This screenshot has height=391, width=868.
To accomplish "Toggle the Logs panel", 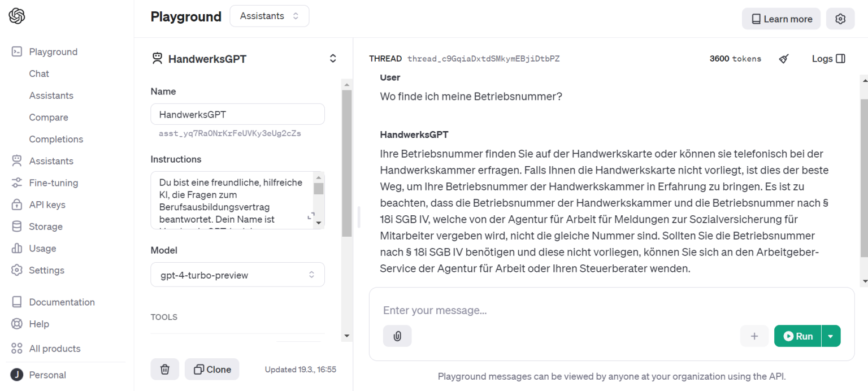I will click(828, 58).
